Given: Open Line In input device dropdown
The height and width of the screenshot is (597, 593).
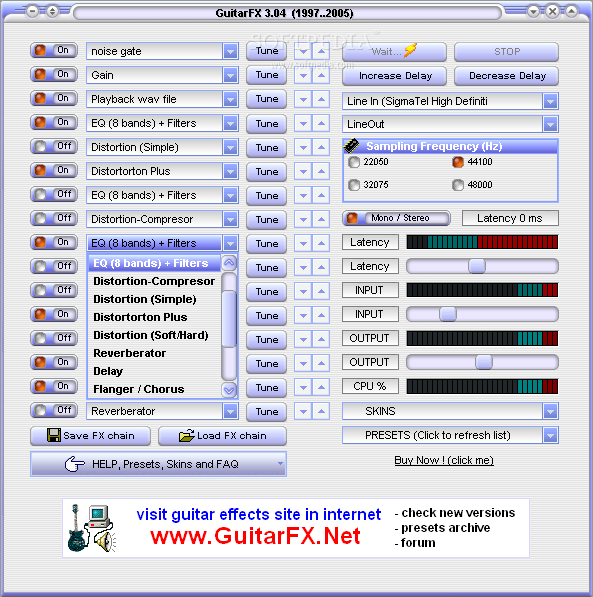Looking at the screenshot, I should tap(550, 101).
